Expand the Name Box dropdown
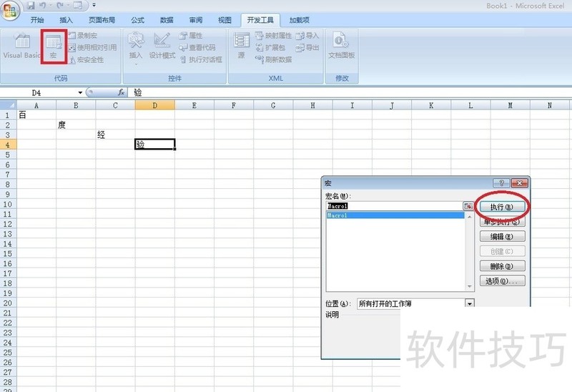572x392 pixels. (x=80, y=93)
